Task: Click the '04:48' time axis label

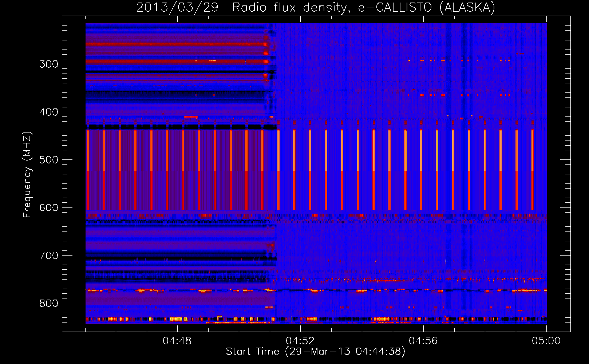Action: (177, 341)
